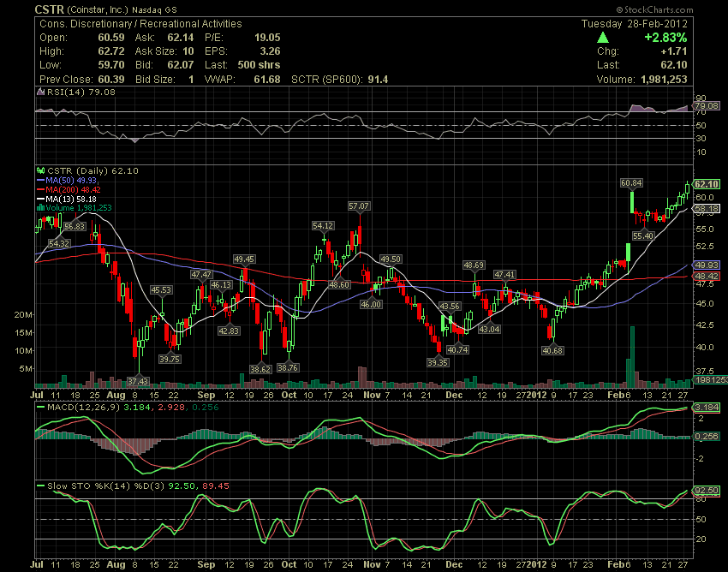The height and width of the screenshot is (572, 728).
Task: Click the 'Last: 500 shrs' value
Action: coord(259,65)
